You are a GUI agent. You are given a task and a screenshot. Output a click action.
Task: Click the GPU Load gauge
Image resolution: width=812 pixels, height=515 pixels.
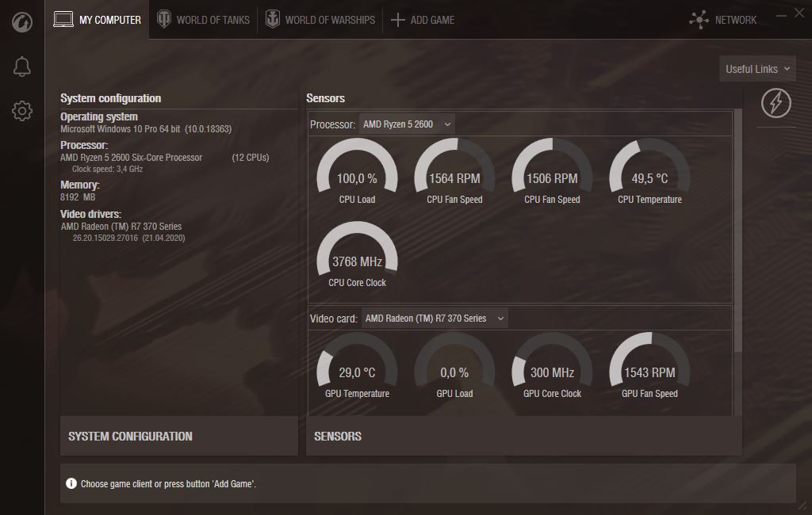point(454,365)
